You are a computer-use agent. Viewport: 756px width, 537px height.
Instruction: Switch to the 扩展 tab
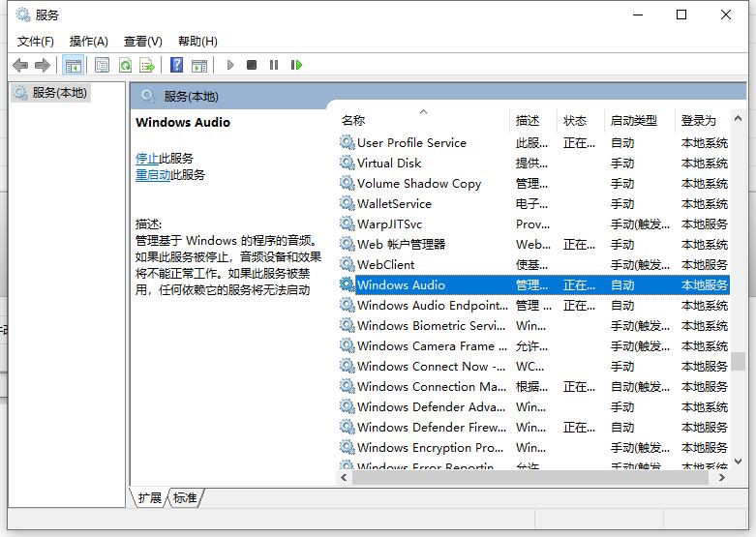(x=149, y=497)
